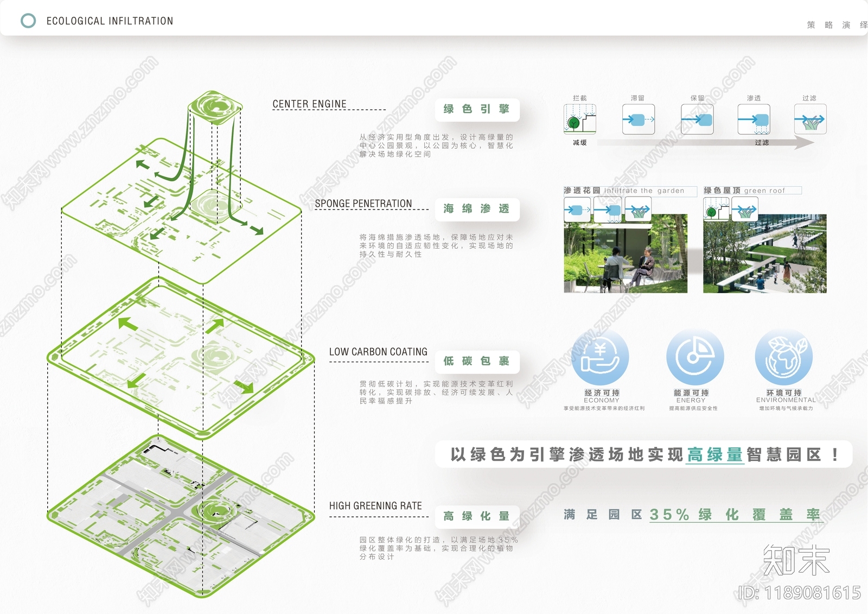Screen dimensions: 868x614
Task: Click grass filter icon above infiltration garden photo
Action: pos(638,210)
